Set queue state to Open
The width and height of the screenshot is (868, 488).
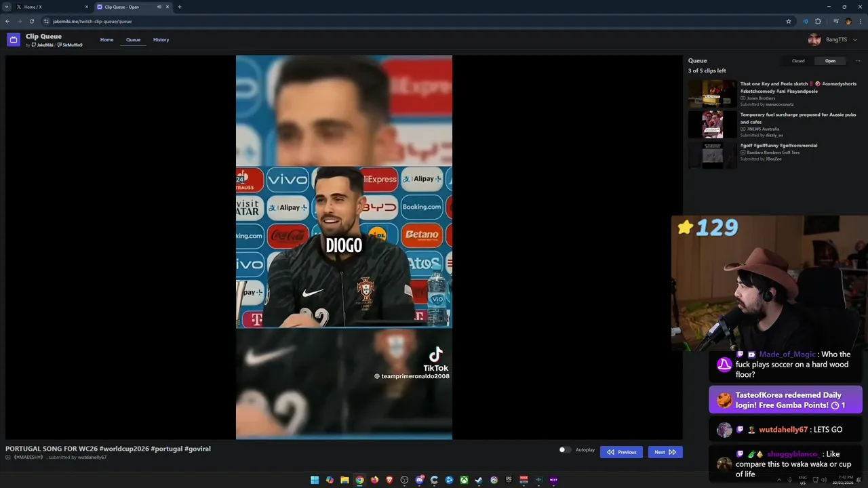(830, 61)
